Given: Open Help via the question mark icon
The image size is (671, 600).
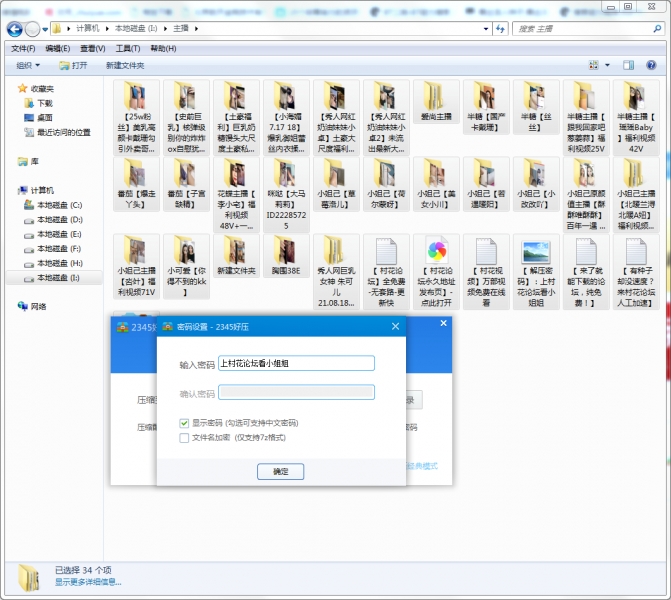Looking at the screenshot, I should click(x=654, y=65).
